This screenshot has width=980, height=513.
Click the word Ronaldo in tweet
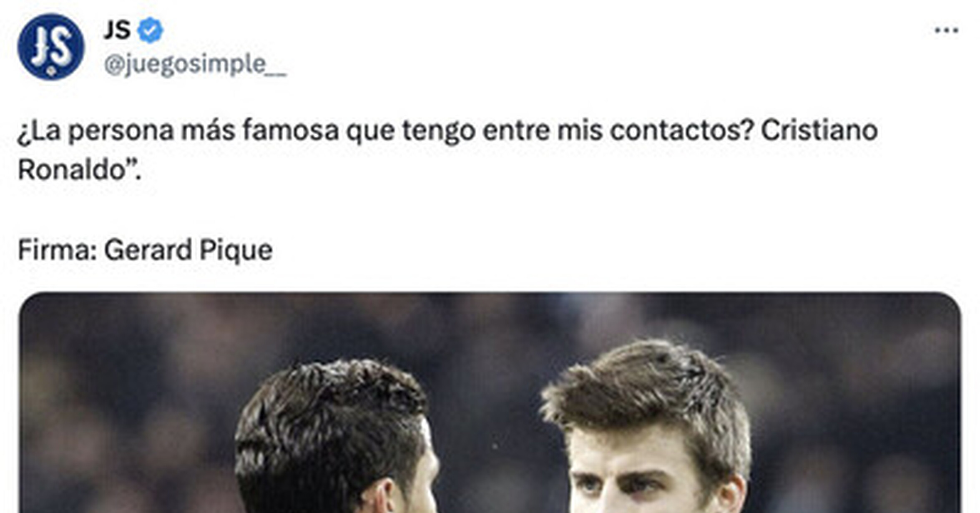coord(72,170)
